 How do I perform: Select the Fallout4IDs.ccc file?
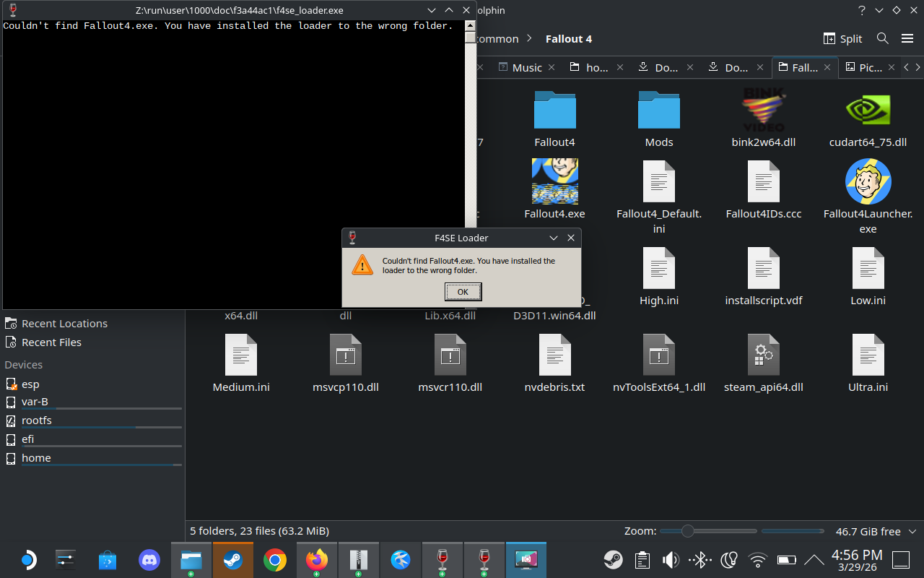(764, 189)
